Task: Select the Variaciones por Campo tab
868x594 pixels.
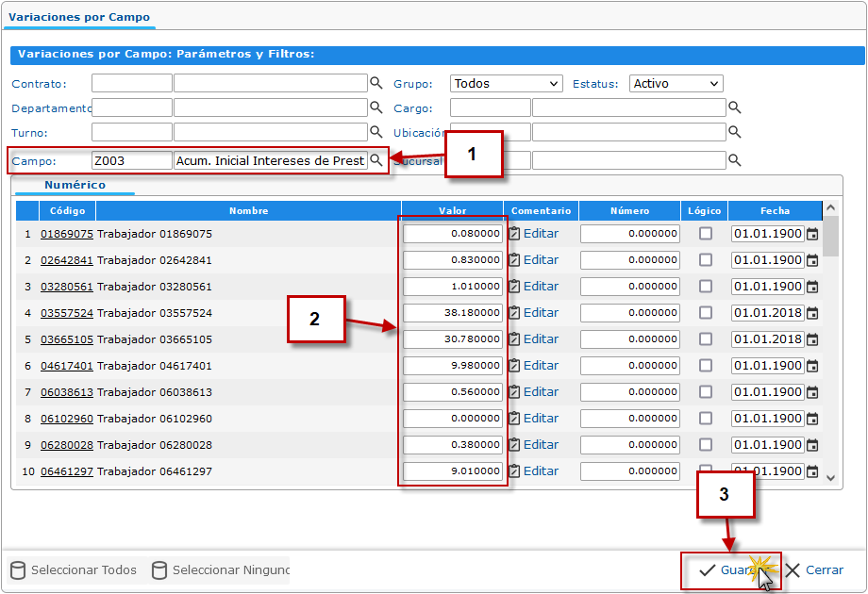Action: [x=79, y=17]
